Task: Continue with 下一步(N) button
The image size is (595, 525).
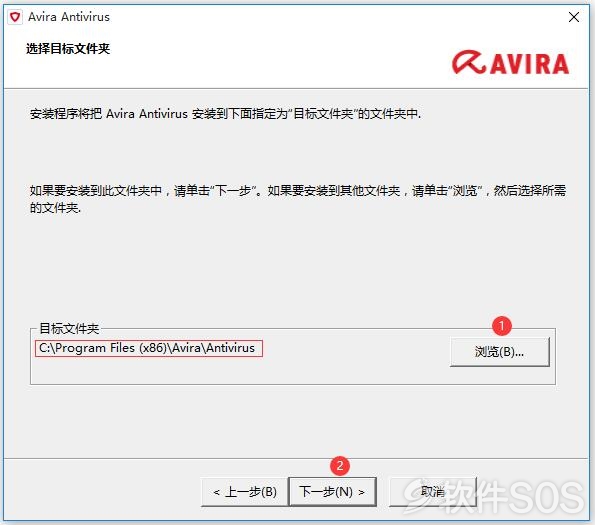Action: tap(332, 492)
